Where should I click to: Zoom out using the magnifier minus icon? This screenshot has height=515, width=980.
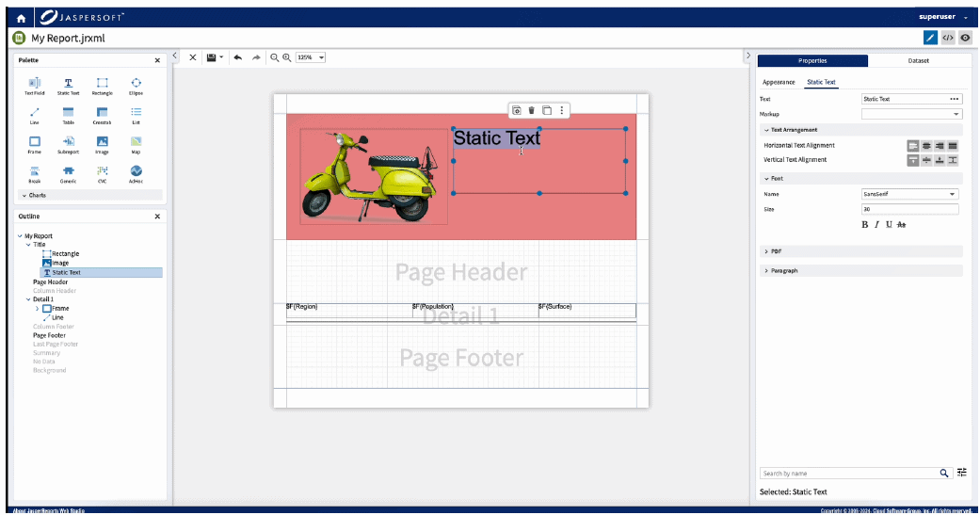click(x=275, y=57)
